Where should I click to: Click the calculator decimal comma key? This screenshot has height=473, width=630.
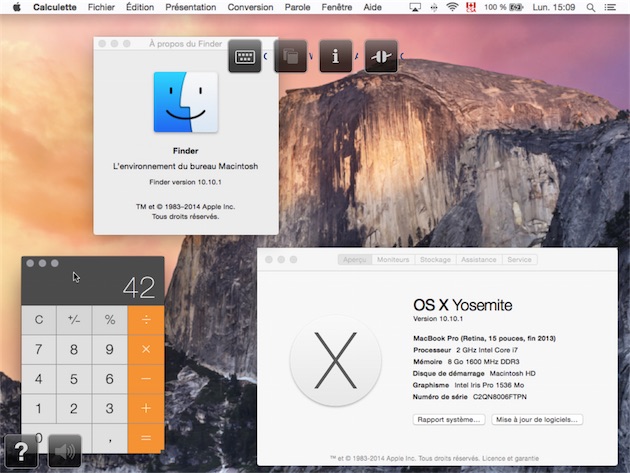(110, 438)
